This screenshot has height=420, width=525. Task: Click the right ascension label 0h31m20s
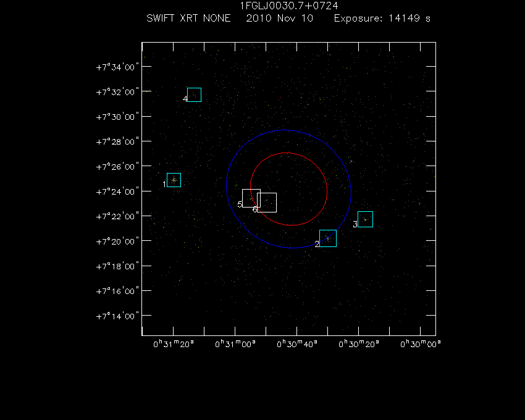174,344
